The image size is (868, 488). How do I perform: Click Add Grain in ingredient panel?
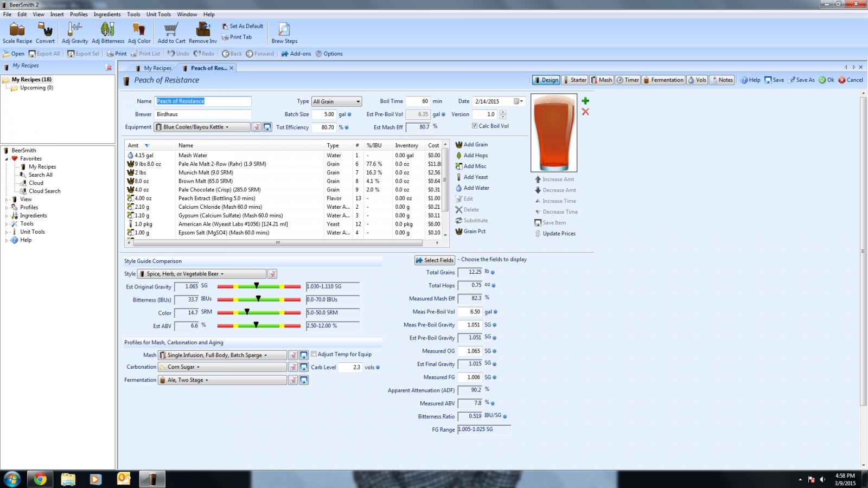[471, 145]
